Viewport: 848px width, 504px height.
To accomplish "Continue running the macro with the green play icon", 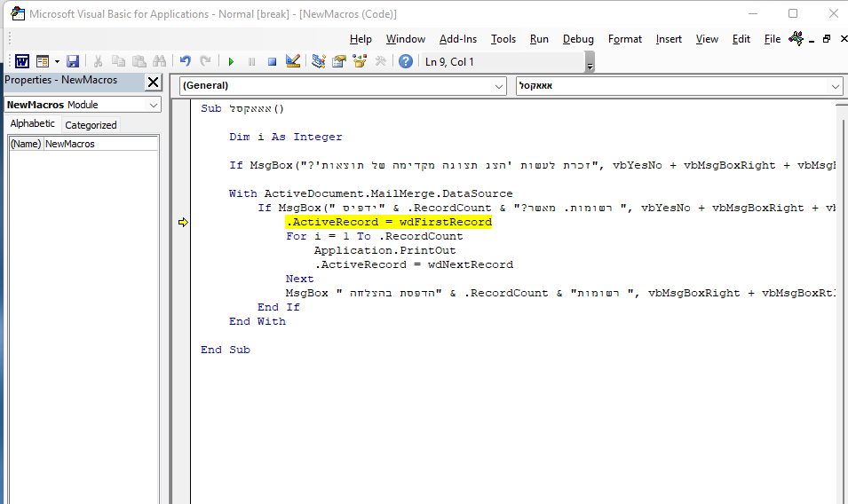I will tap(231, 61).
